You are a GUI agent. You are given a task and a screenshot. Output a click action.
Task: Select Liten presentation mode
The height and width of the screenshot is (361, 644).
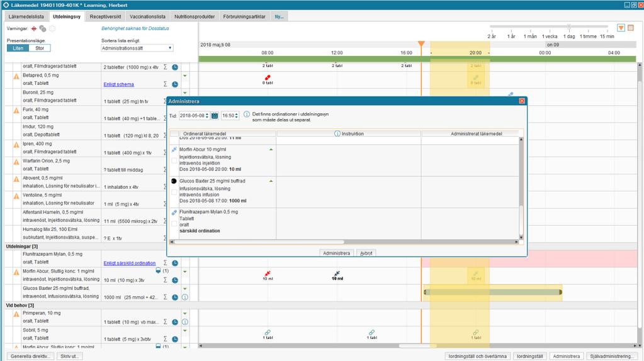point(18,48)
